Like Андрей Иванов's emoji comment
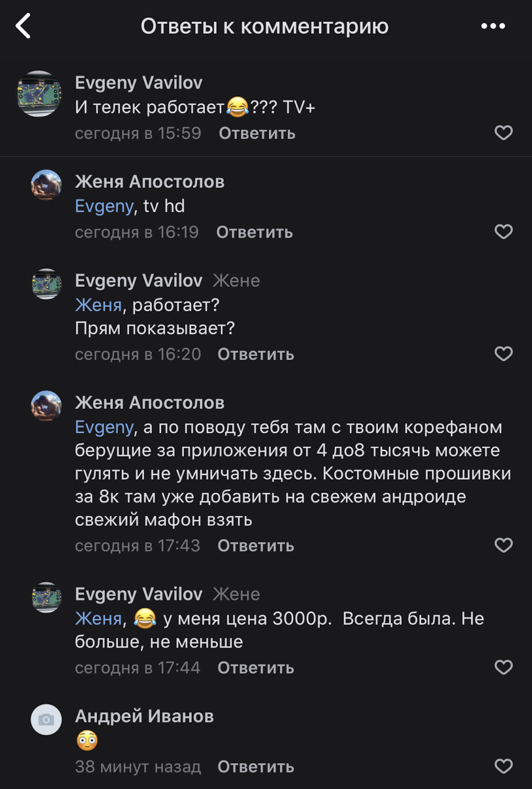The image size is (532, 789). [503, 766]
